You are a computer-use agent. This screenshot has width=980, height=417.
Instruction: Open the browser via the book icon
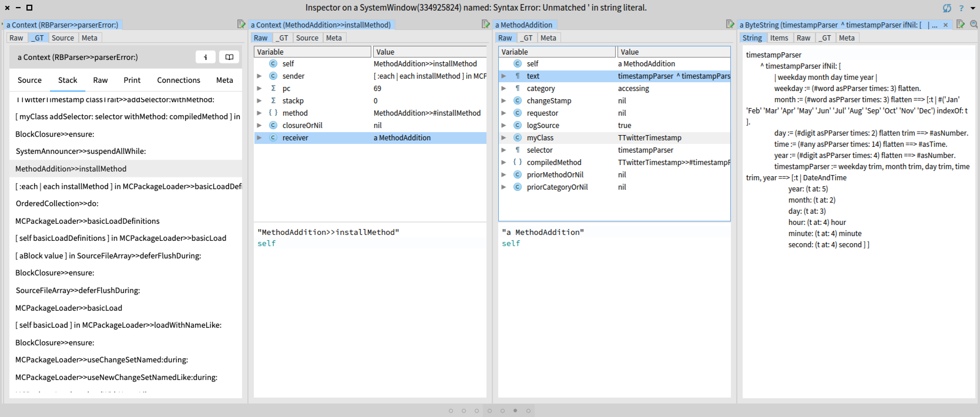pos(229,57)
